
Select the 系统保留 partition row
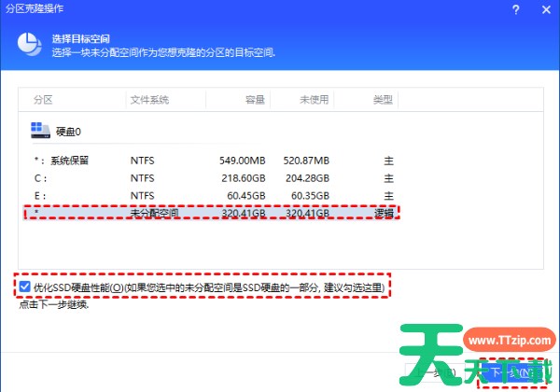click(212, 161)
